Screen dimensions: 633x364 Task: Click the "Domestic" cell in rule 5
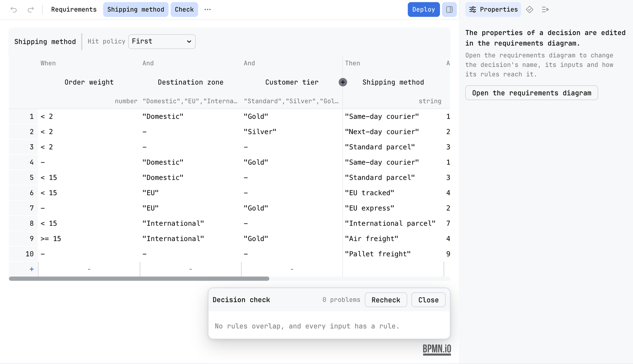coord(191,177)
